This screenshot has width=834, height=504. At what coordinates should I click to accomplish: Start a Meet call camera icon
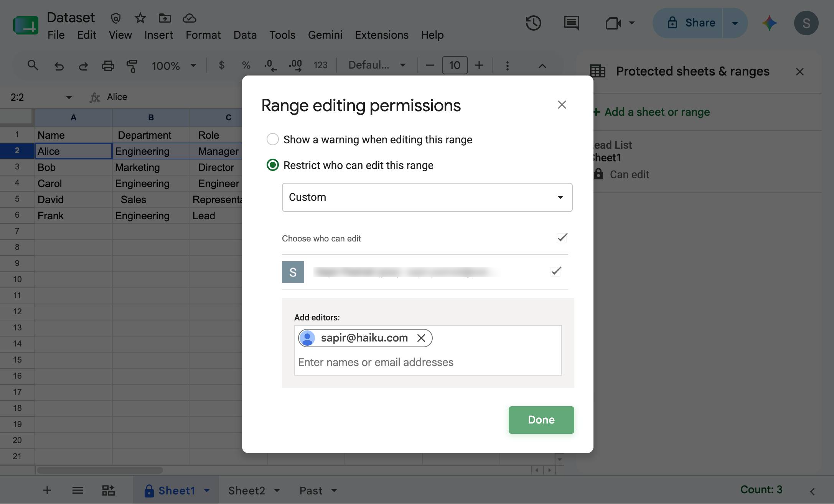point(613,23)
